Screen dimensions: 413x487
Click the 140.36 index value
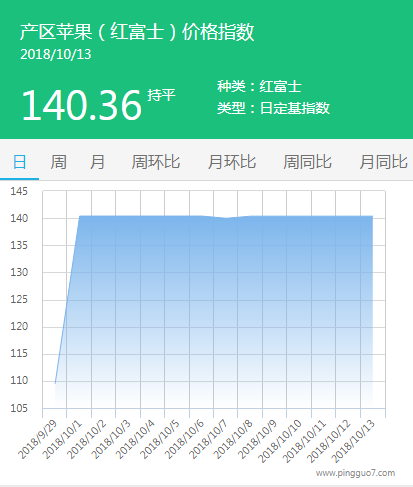pyautogui.click(x=82, y=105)
